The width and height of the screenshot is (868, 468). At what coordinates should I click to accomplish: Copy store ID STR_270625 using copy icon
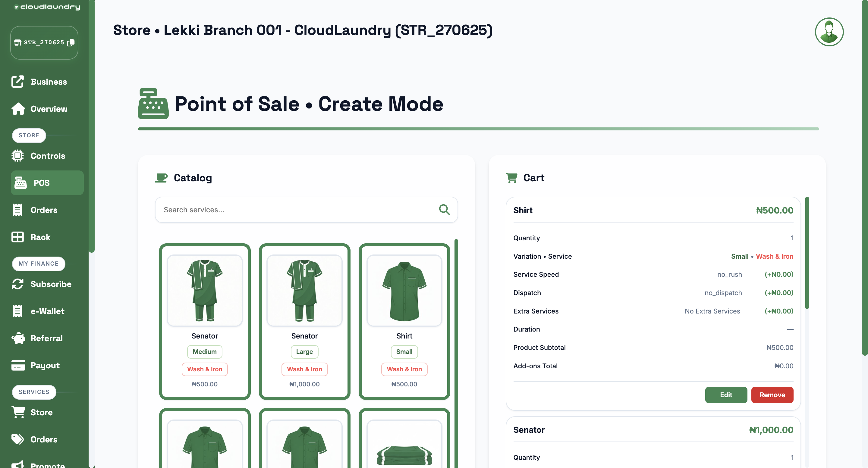click(x=71, y=43)
